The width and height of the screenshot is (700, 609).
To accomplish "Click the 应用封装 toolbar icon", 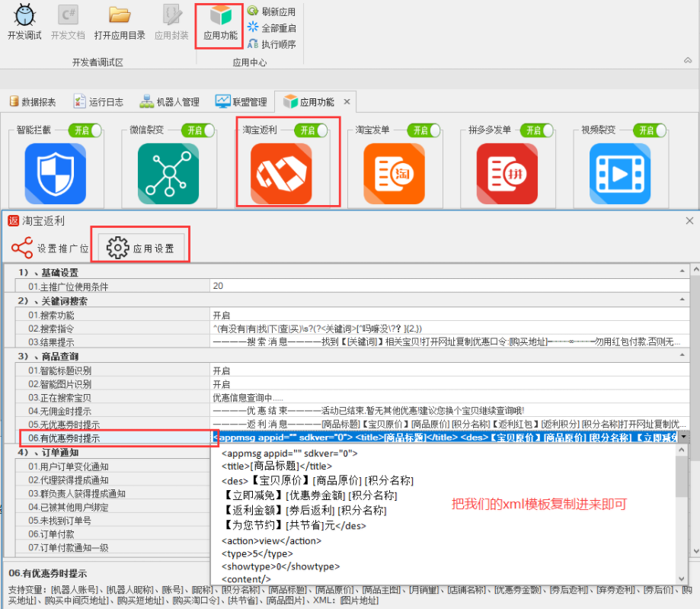I will pyautogui.click(x=171, y=22).
